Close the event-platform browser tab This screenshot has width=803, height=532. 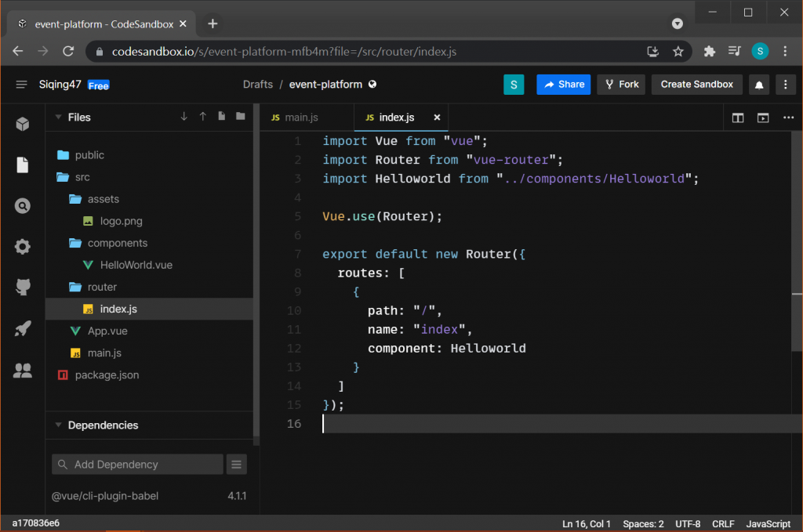coord(183,24)
